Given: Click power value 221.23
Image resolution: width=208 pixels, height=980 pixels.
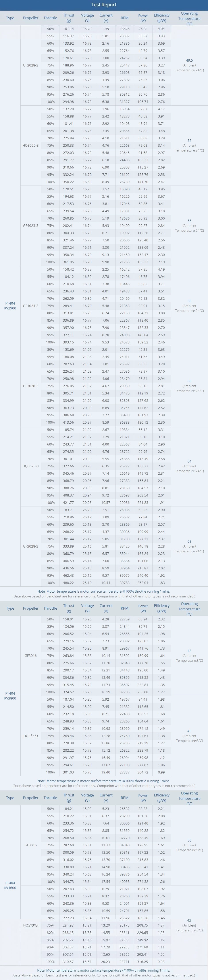Looking at the screenshot, I should click(x=143, y=502).
